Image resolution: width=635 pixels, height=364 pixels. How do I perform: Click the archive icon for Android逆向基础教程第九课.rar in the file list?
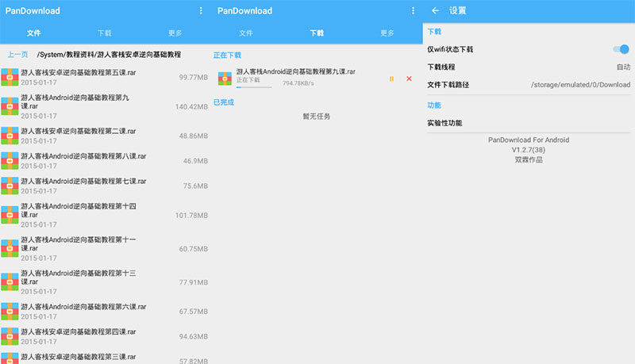pos(10,106)
